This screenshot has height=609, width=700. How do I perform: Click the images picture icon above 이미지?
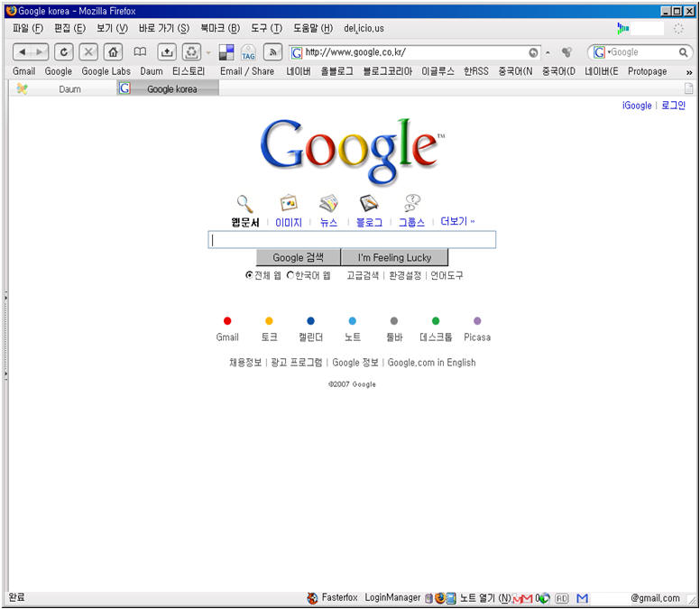pos(289,203)
